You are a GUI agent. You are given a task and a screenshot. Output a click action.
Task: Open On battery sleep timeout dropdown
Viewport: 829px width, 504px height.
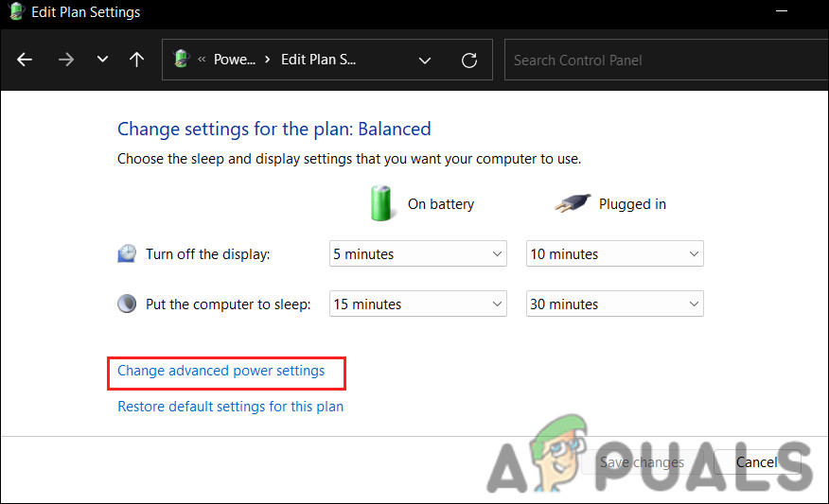pos(417,304)
